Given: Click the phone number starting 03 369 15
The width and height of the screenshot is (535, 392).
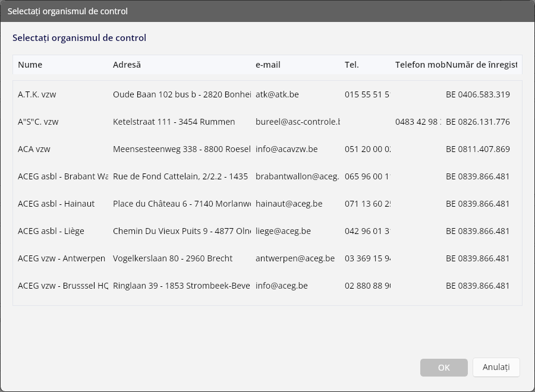Looking at the screenshot, I should (367, 258).
